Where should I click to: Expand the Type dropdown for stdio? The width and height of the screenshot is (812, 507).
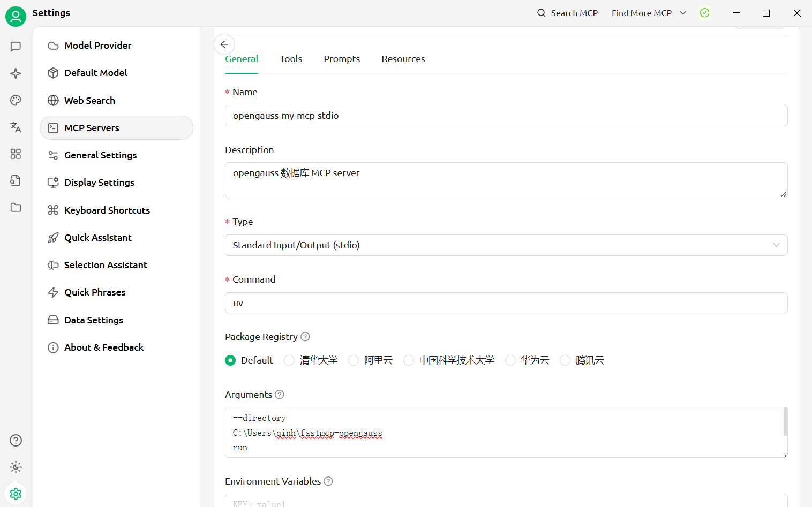point(506,245)
